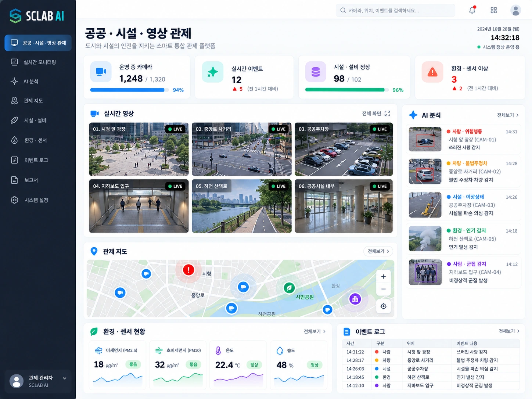Open the 이벤트 로그 sidebar item
The image size is (532, 399).
pyautogui.click(x=38, y=160)
